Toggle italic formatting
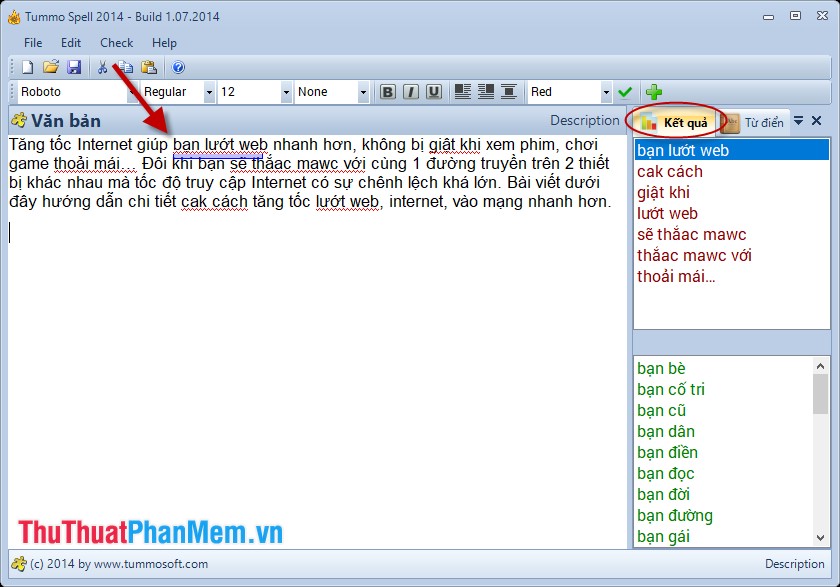The image size is (840, 587). click(411, 92)
